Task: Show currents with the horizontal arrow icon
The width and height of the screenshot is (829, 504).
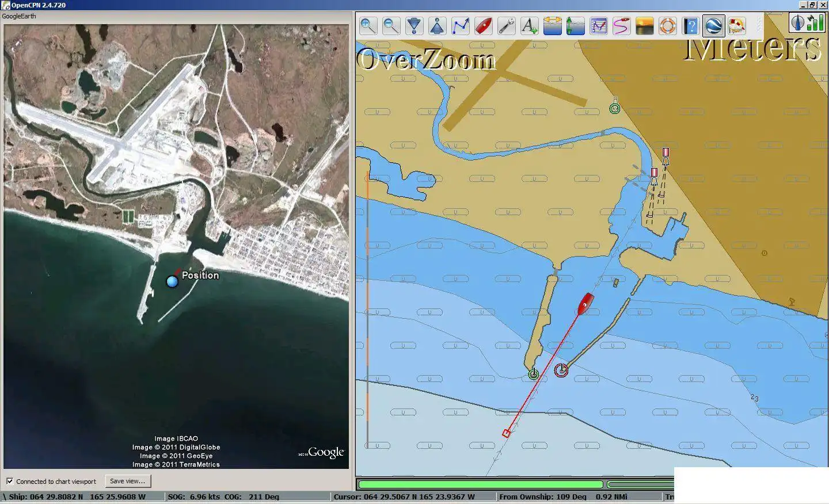Action: [x=553, y=26]
